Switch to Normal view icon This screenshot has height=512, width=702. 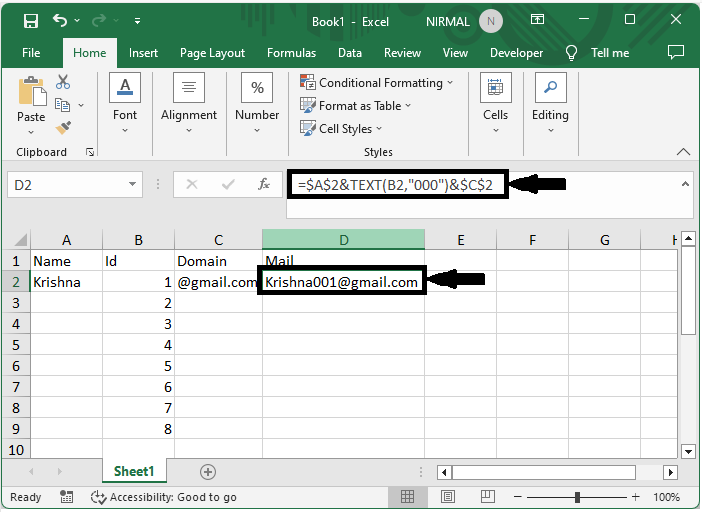(407, 496)
